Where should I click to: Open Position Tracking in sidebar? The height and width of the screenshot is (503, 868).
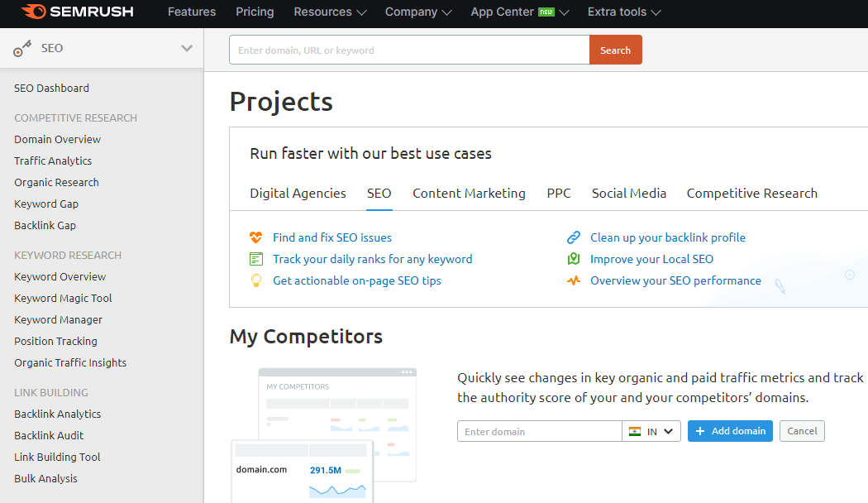click(56, 342)
